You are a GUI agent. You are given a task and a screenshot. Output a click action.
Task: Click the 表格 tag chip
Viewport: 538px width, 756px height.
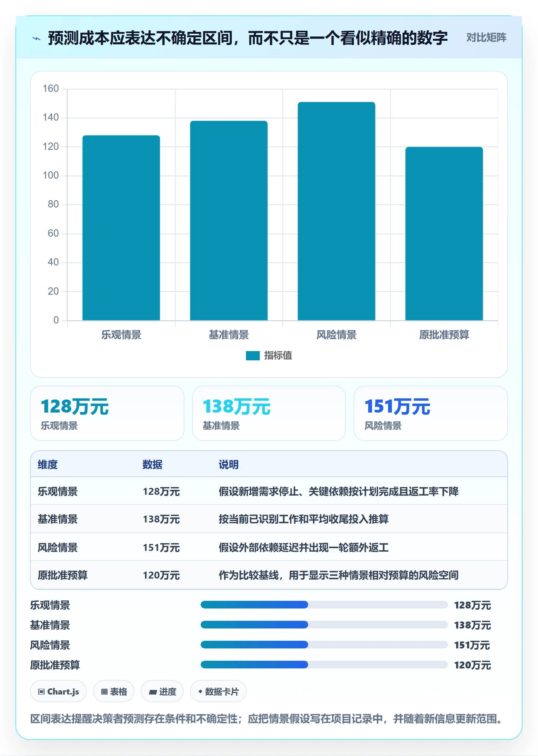(x=114, y=691)
